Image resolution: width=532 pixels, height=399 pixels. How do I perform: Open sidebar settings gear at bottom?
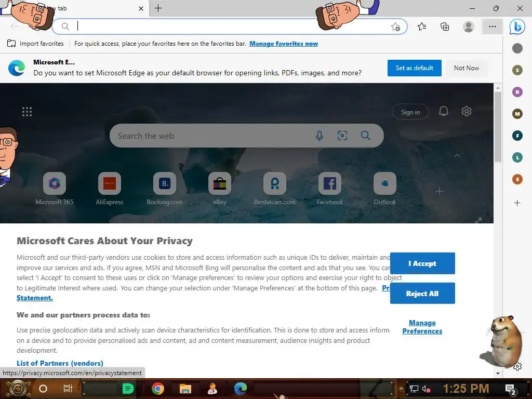coord(517,366)
